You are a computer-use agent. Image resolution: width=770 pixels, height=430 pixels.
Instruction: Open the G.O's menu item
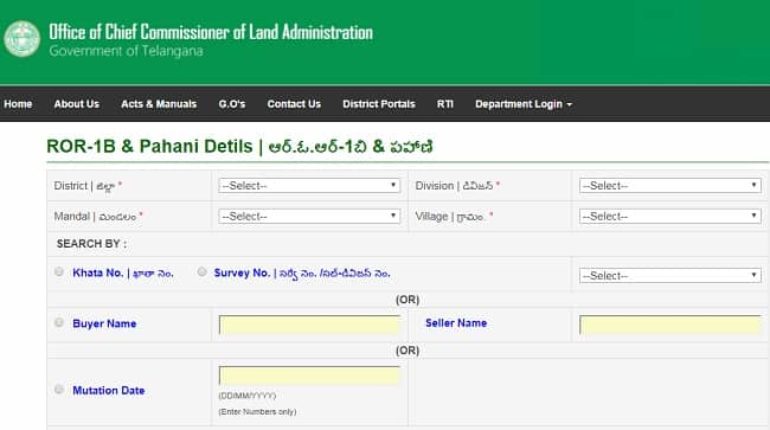point(232,104)
